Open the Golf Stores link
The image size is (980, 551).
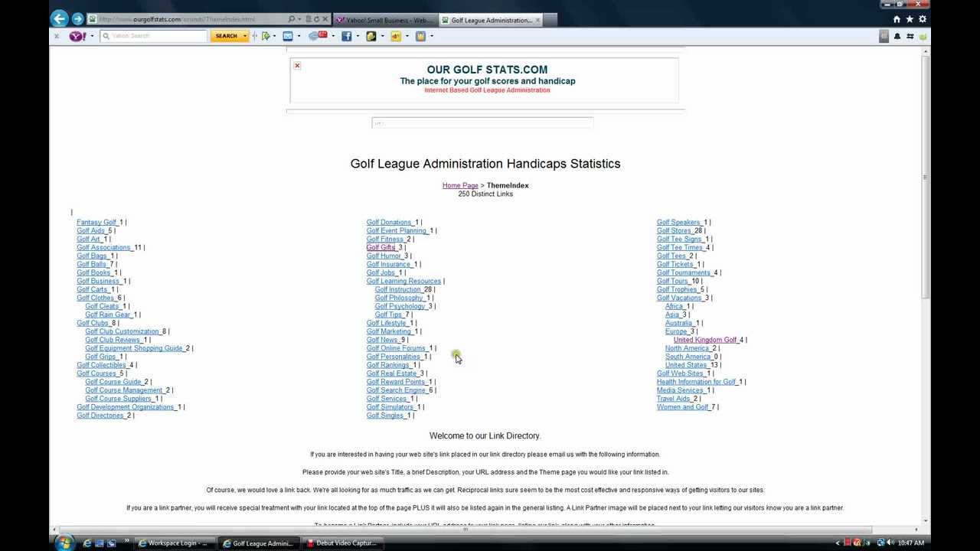(x=675, y=230)
